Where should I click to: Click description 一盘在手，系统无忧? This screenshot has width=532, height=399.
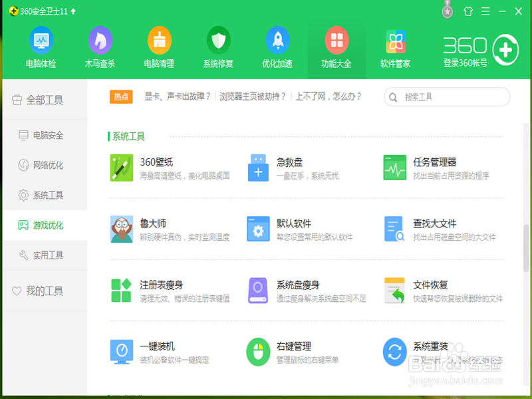[307, 176]
